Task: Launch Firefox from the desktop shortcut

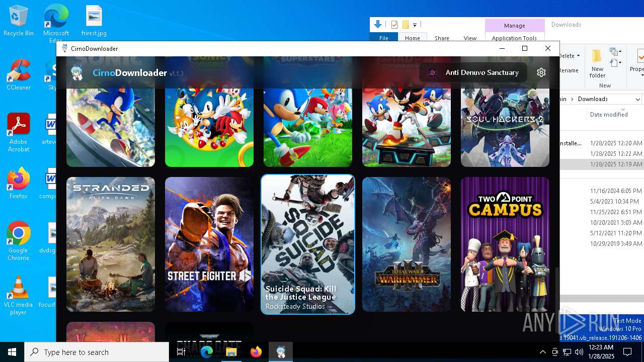Action: pyautogui.click(x=19, y=184)
